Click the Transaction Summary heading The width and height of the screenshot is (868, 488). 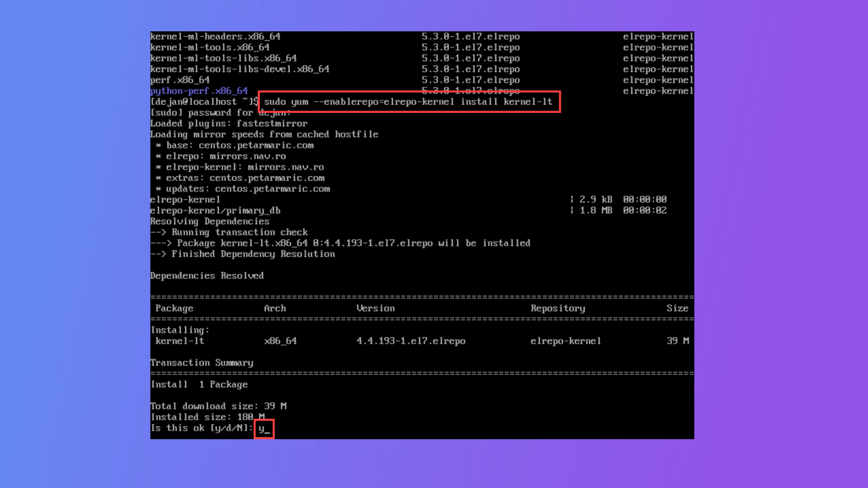pos(201,363)
